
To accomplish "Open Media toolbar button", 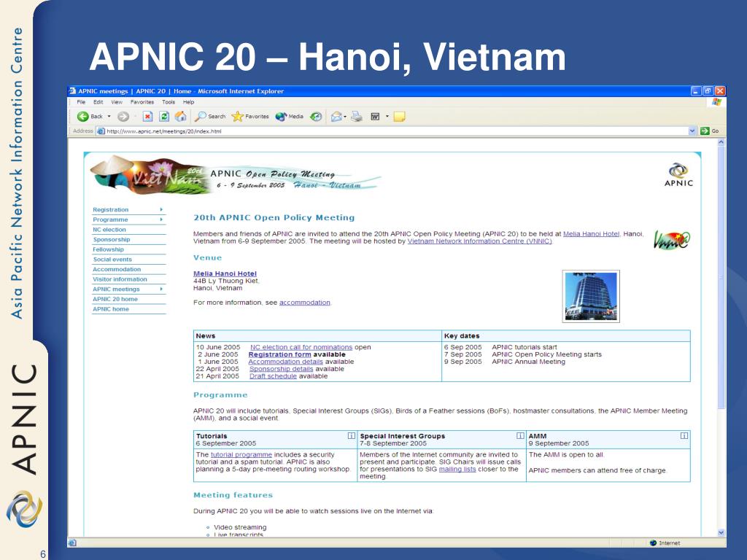I will [289, 116].
